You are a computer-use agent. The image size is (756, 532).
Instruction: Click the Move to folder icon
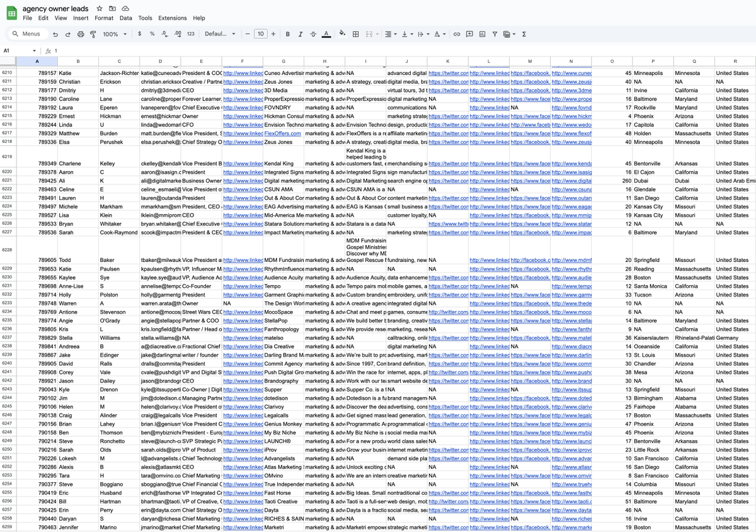point(112,9)
